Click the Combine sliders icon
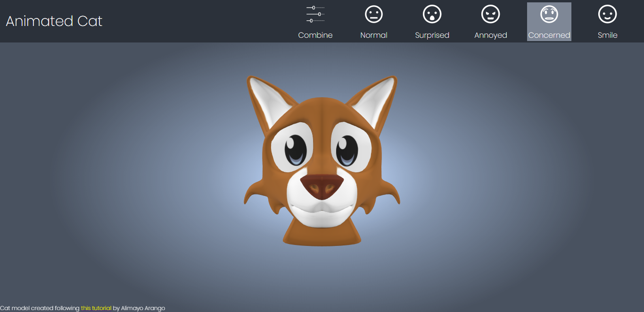The width and height of the screenshot is (644, 312). (x=315, y=14)
